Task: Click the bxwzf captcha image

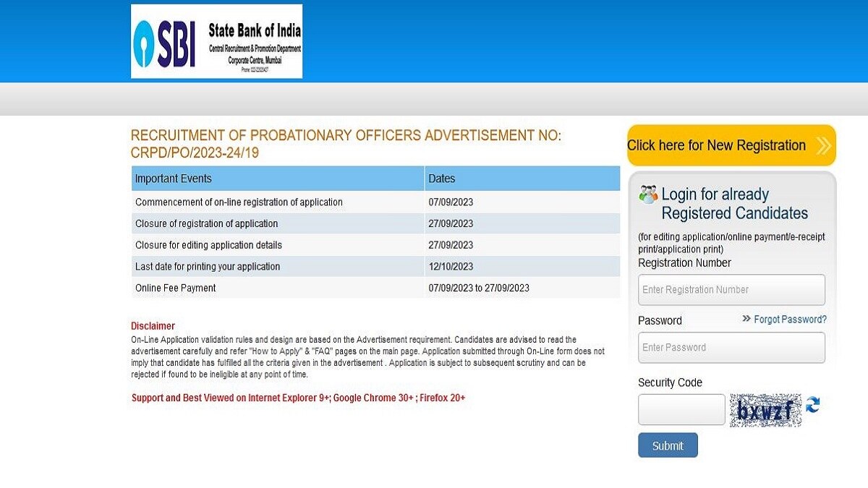Action: [x=765, y=411]
